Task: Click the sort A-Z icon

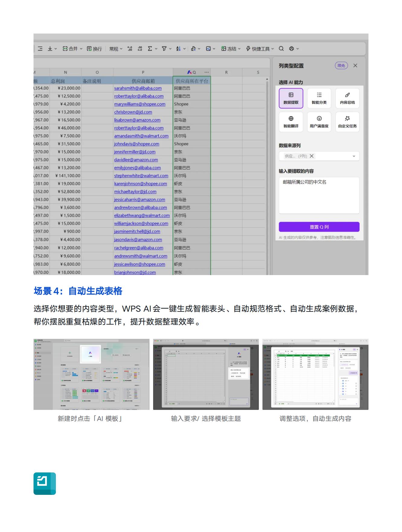Action: pyautogui.click(x=178, y=49)
